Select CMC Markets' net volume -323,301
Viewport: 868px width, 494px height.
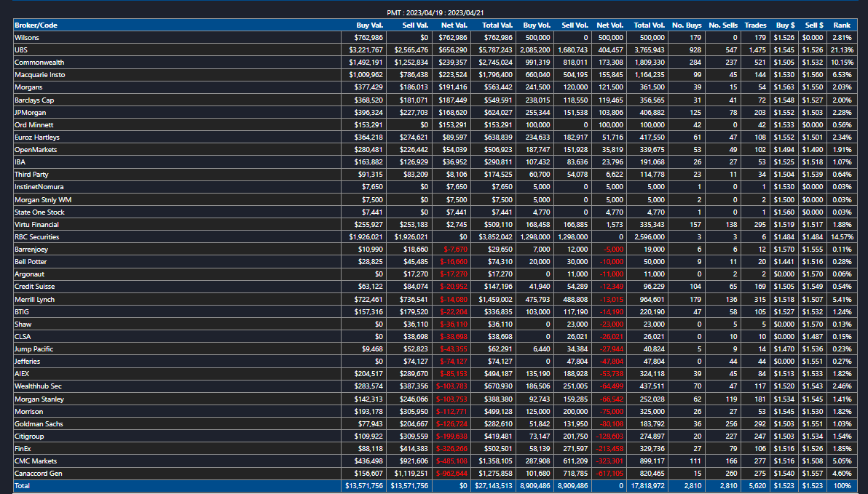[609, 461]
